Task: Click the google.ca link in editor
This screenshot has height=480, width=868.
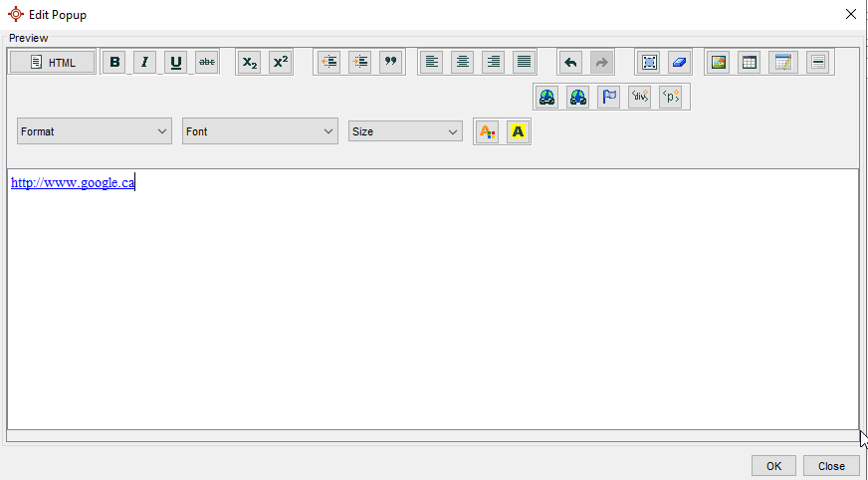Action: [x=72, y=183]
